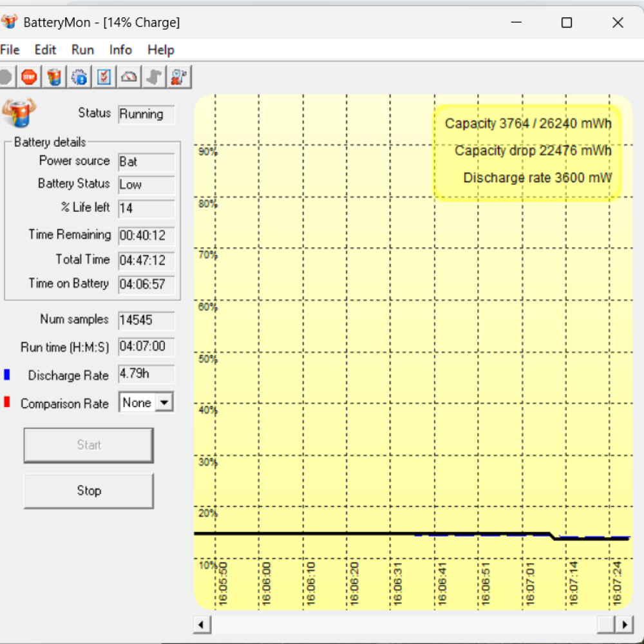Open the Info menu
Viewport: 644px width, 644px height.
point(120,50)
